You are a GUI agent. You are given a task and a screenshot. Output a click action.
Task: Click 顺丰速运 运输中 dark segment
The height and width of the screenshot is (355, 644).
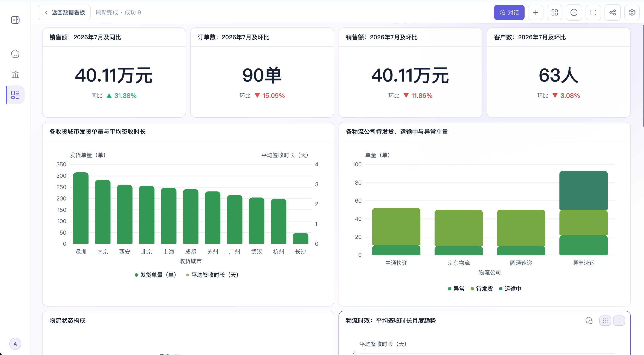[583, 190]
